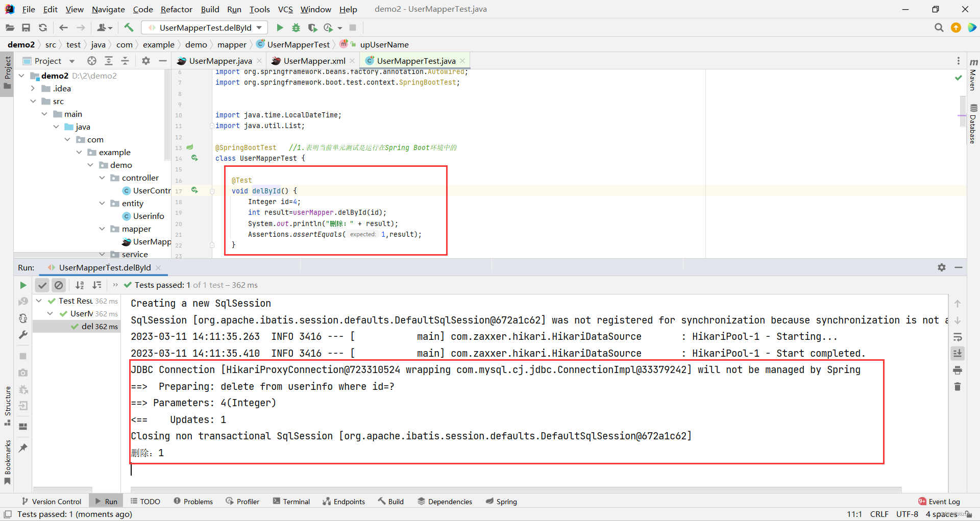
Task: Open Event Log button
Action: (x=939, y=502)
